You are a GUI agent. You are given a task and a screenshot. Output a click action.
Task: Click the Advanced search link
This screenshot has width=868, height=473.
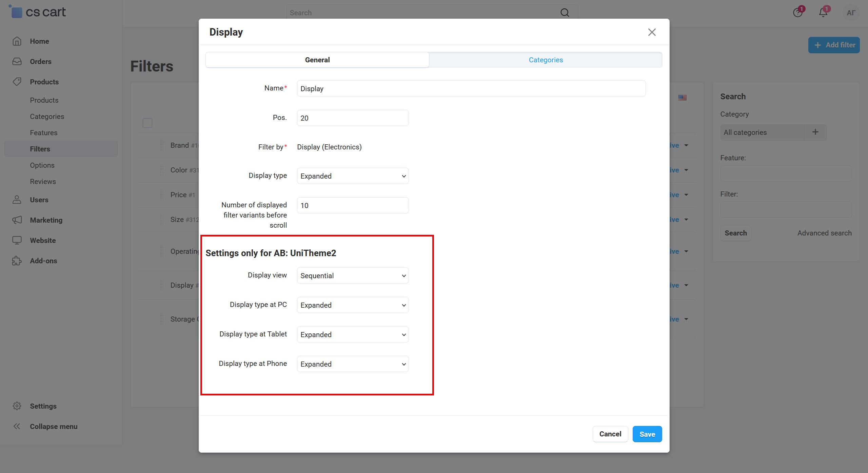(825, 233)
